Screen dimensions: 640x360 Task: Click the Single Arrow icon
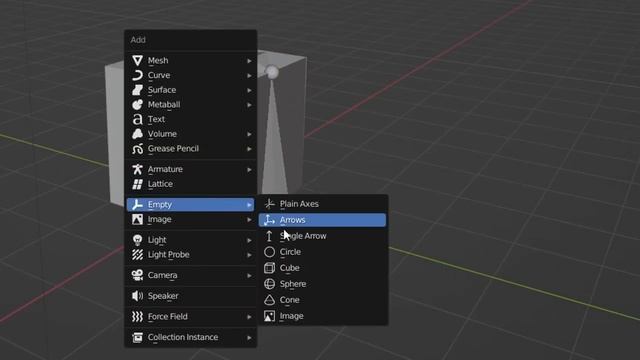(x=269, y=236)
